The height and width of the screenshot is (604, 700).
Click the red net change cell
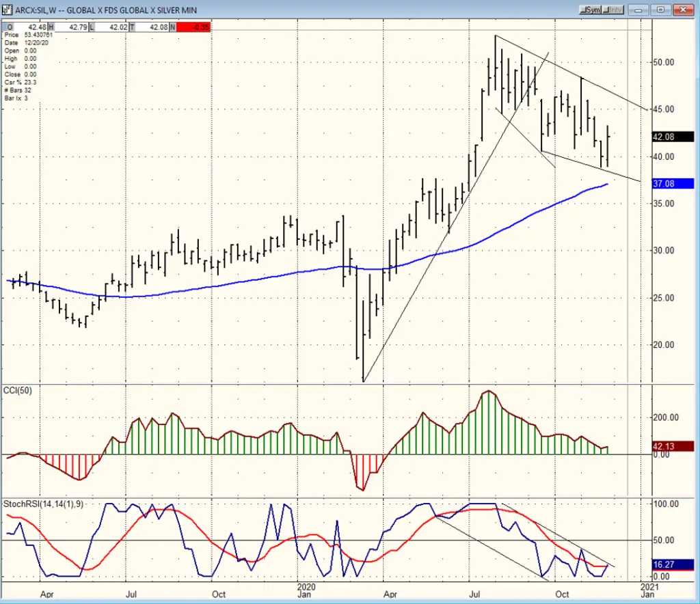(x=193, y=27)
